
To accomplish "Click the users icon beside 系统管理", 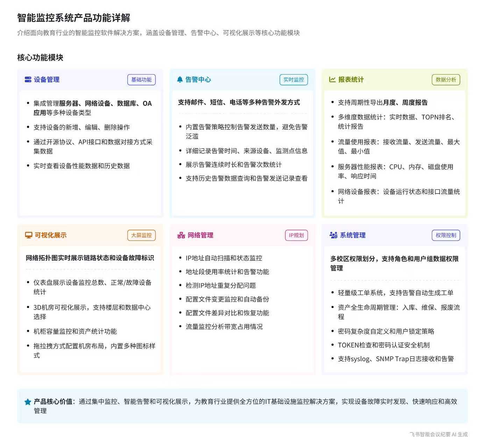I will click(333, 235).
